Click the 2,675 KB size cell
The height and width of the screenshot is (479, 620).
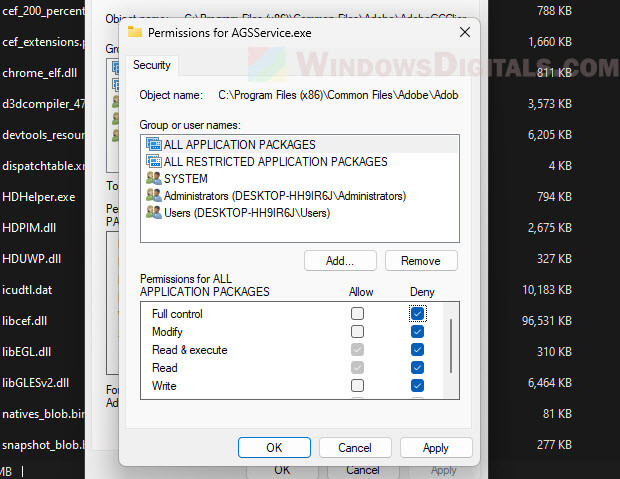[x=550, y=228]
